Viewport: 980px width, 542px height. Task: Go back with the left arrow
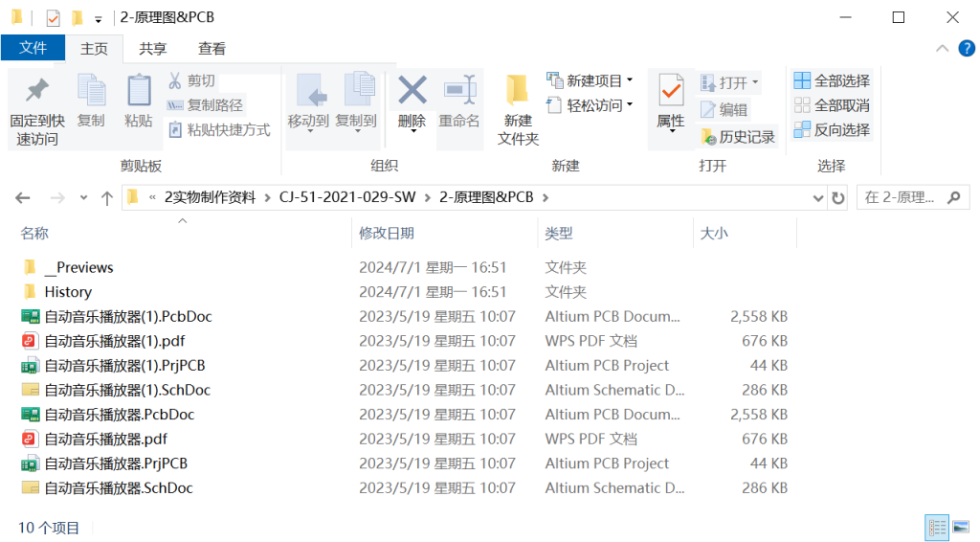(23, 198)
